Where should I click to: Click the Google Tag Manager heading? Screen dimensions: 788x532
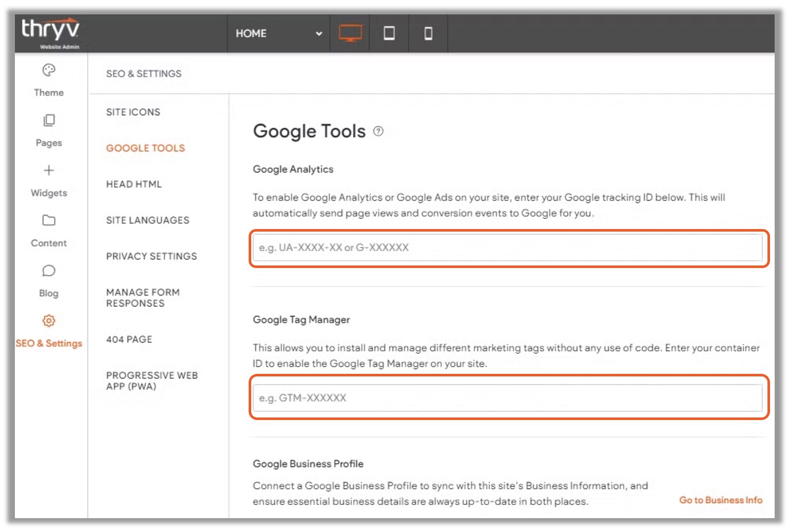[x=302, y=320]
